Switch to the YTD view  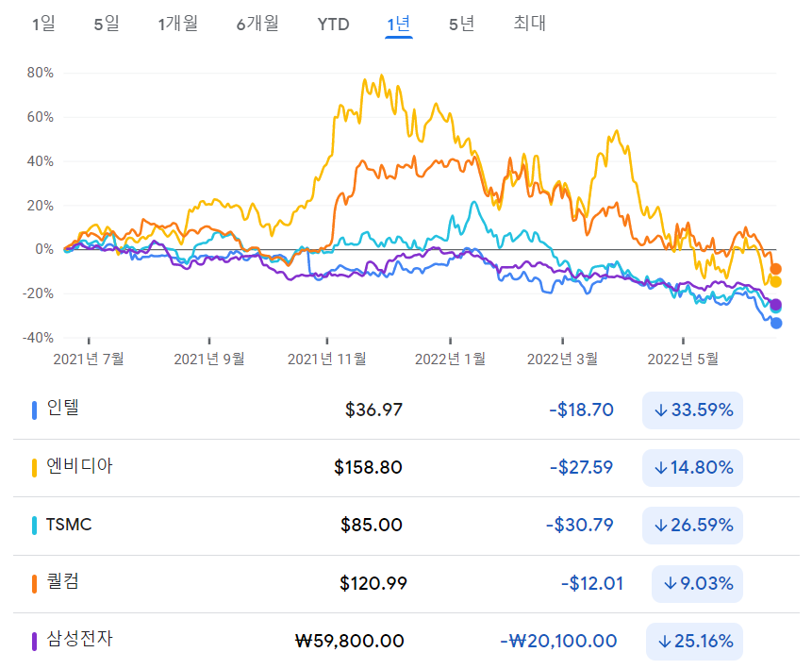pos(332,24)
